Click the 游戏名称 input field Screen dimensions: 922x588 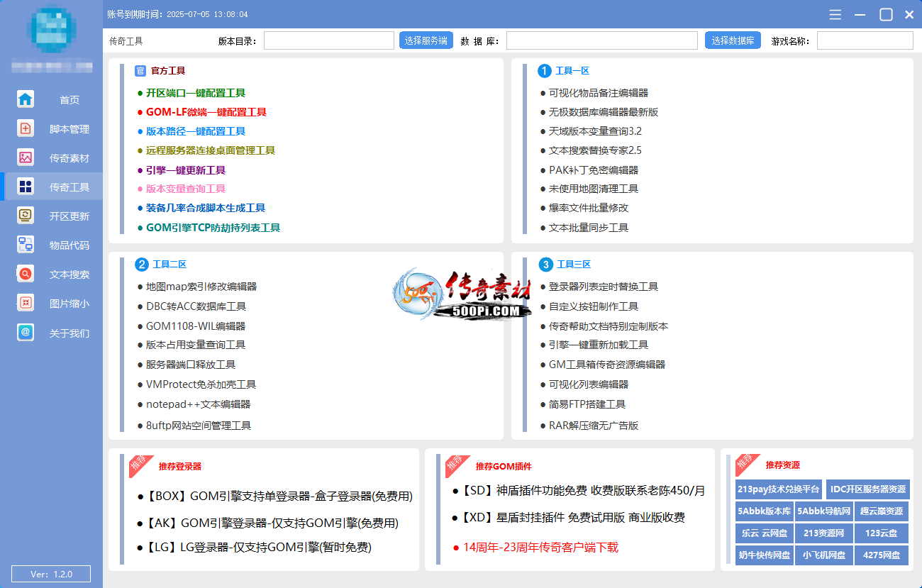[x=865, y=40]
